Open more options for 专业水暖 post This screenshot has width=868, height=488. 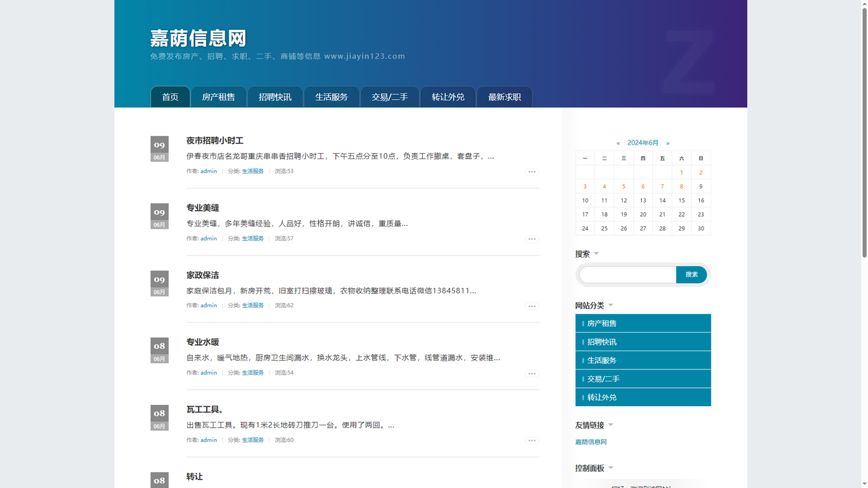click(532, 374)
